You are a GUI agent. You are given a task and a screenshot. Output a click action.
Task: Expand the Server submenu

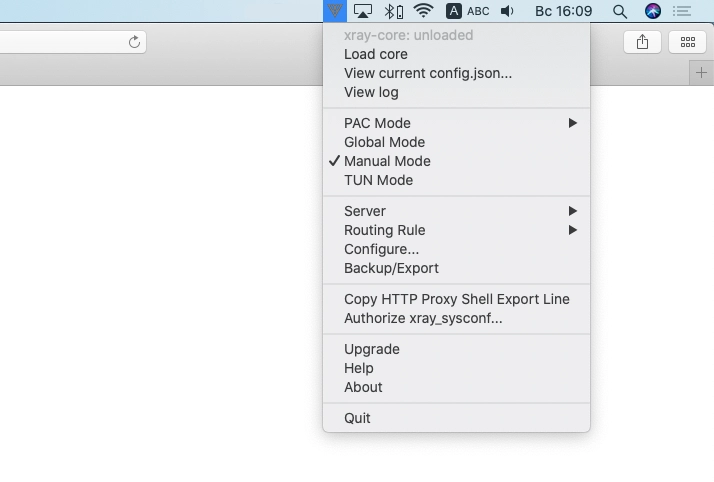[456, 212]
